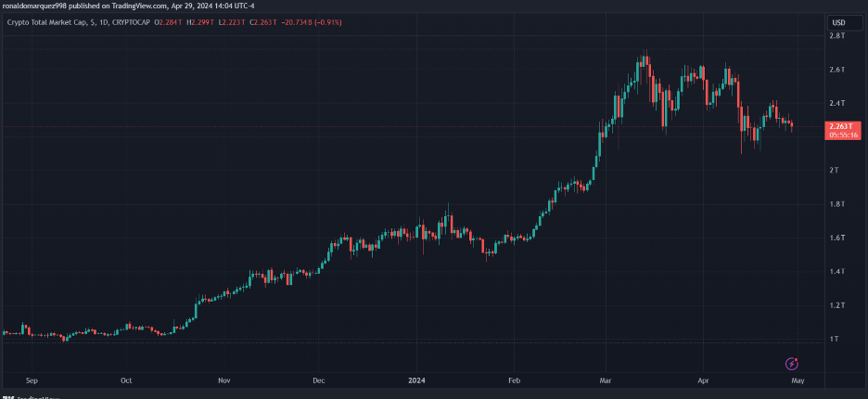Click the 2024 year label on time axis
Image resolution: width=868 pixels, height=399 pixels.
415,380
